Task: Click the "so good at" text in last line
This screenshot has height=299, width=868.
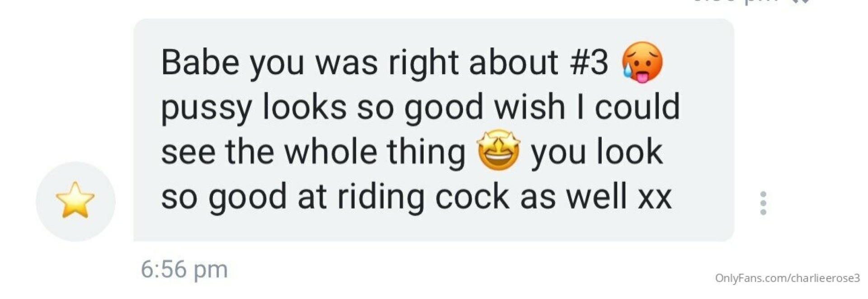Action: click(244, 197)
